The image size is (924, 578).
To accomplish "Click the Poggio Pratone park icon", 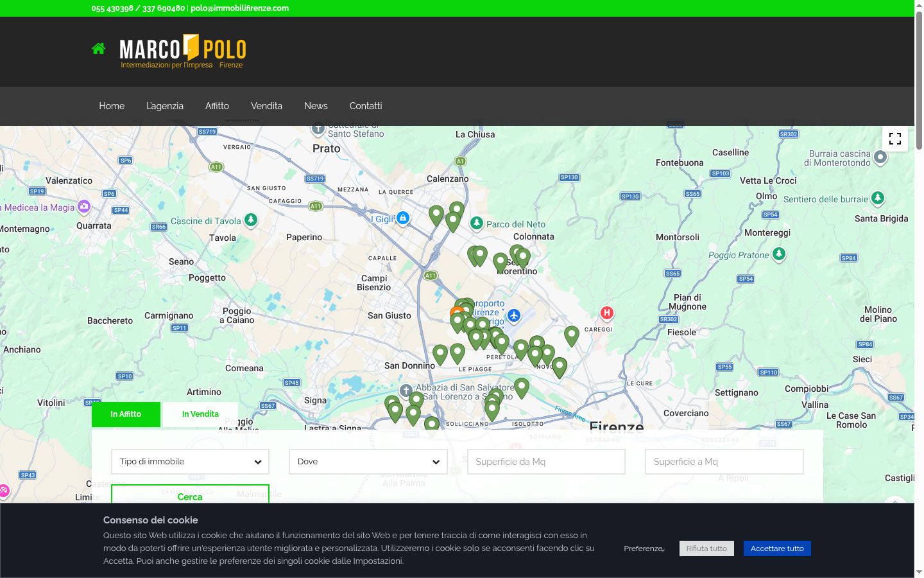I will point(778,254).
